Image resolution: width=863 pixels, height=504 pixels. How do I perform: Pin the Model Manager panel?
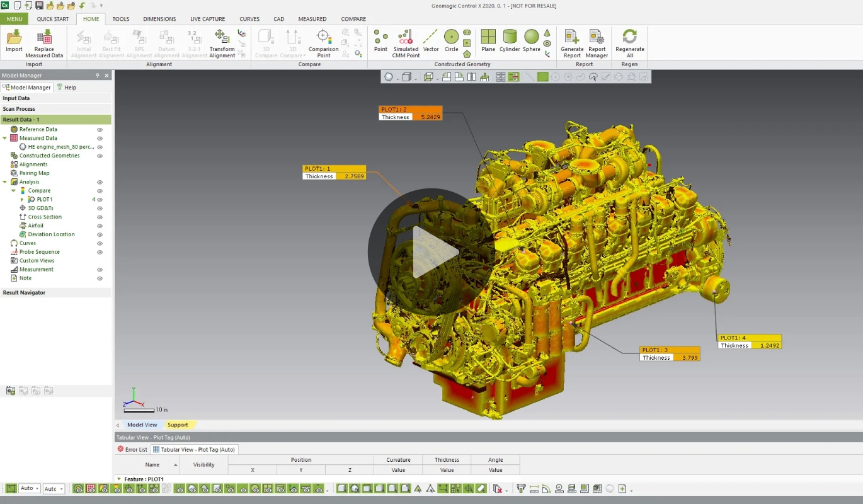click(97, 76)
